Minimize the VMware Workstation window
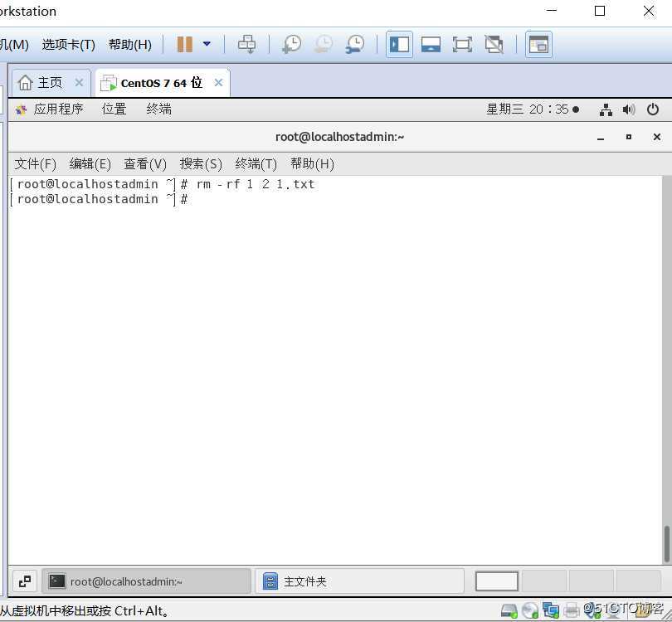The image size is (672, 622). pos(552,10)
